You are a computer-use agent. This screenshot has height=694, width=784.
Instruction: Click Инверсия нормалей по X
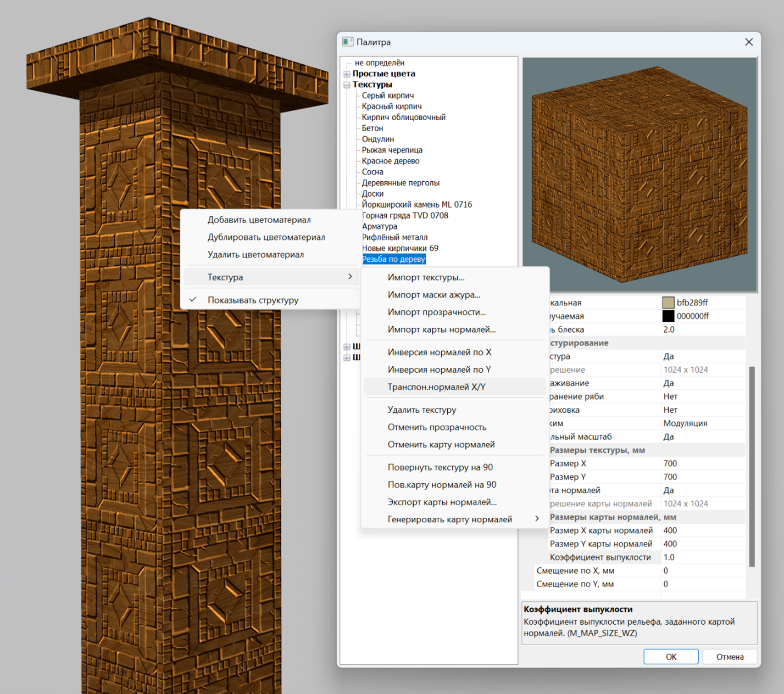click(439, 352)
